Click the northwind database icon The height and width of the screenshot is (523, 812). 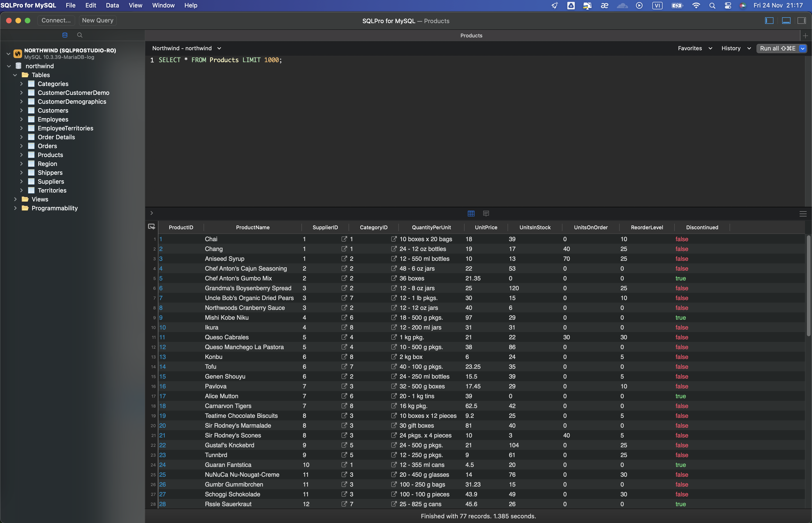(x=19, y=66)
